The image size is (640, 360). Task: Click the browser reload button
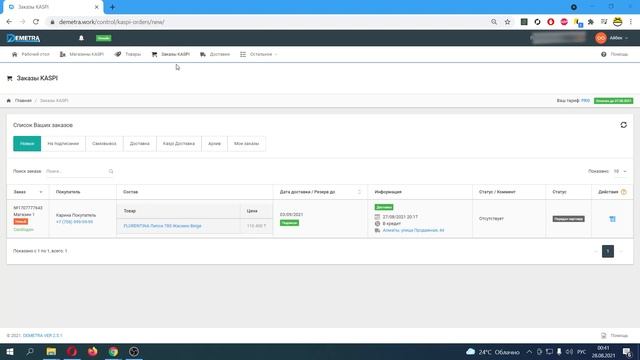[36, 22]
